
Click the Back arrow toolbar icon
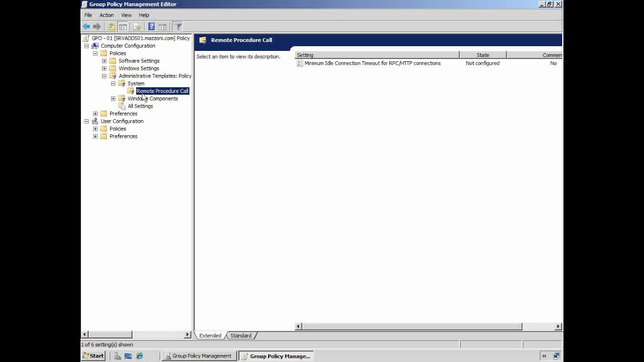[x=86, y=27]
